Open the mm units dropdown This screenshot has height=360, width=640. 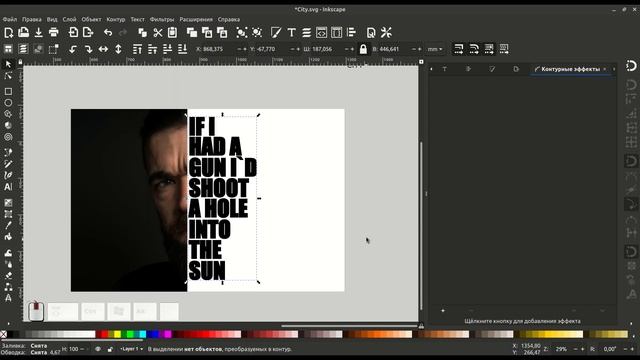click(435, 49)
